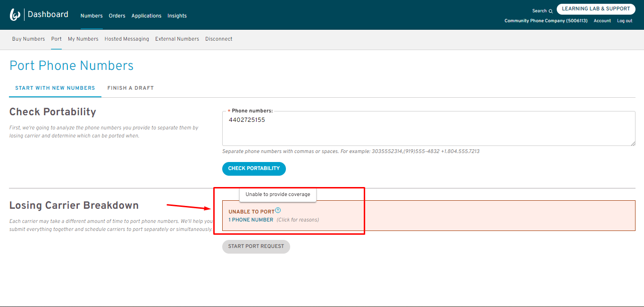This screenshot has height=307, width=644.
Task: Open the Applications menu
Action: click(x=146, y=16)
